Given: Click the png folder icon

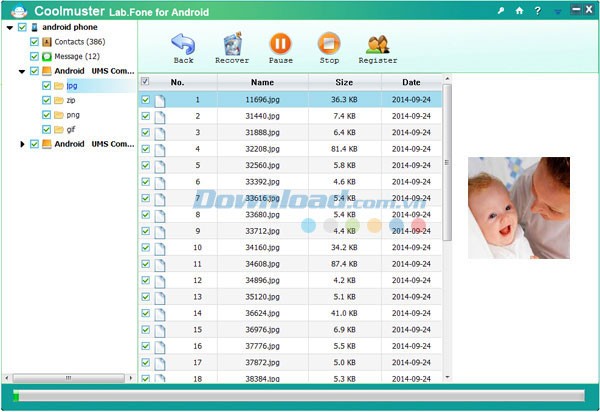Looking at the screenshot, I should pos(59,115).
